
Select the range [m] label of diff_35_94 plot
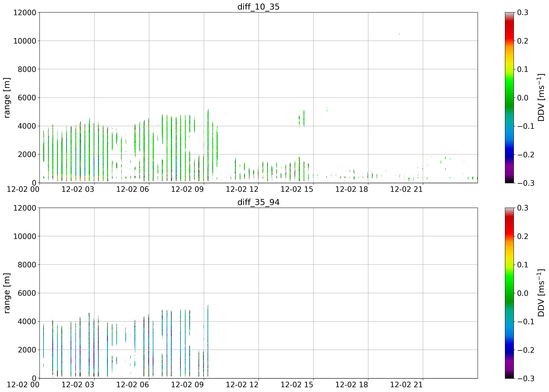point(7,293)
